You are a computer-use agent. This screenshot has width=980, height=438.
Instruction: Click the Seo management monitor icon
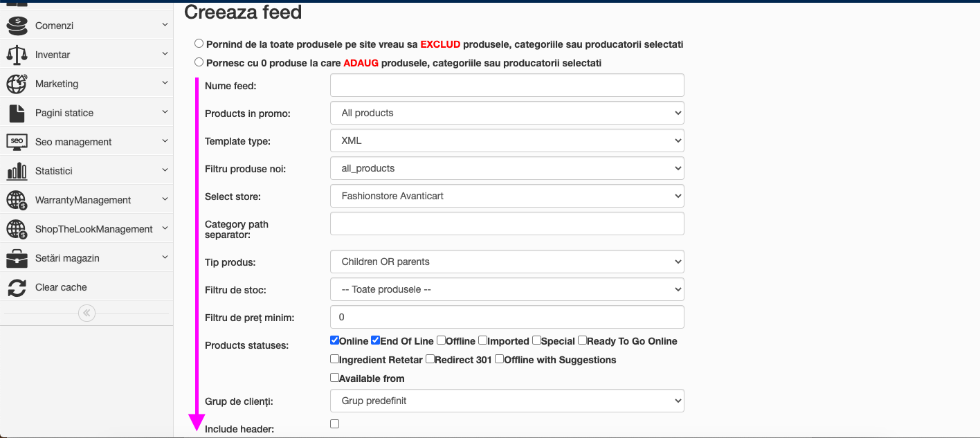17,142
